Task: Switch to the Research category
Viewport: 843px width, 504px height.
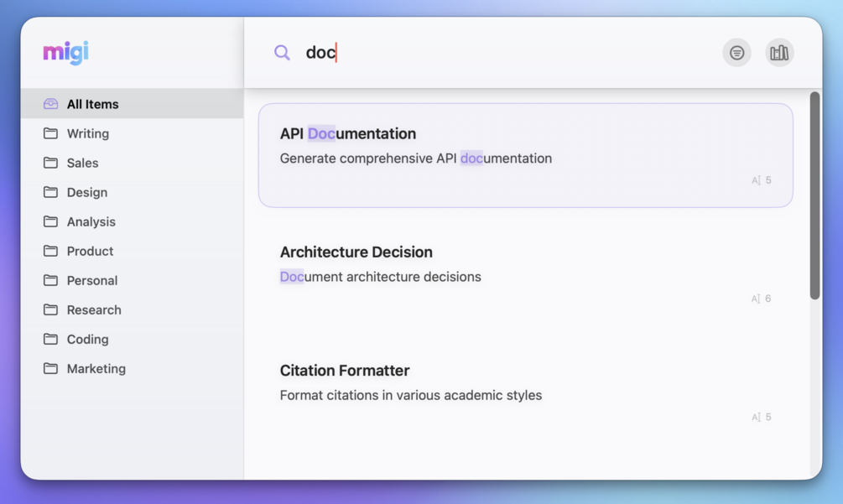Action: click(x=94, y=309)
